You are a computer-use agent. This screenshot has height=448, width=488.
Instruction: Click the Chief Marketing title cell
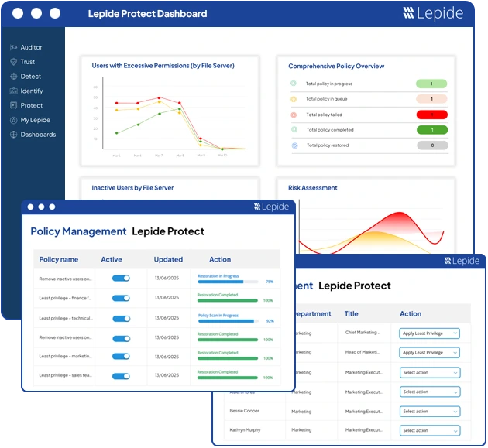click(363, 333)
